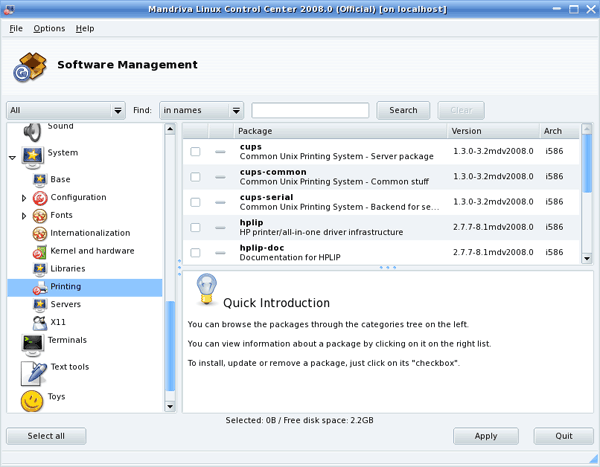
Task: Click the Servers subcategory icon
Action: pyautogui.click(x=40, y=305)
